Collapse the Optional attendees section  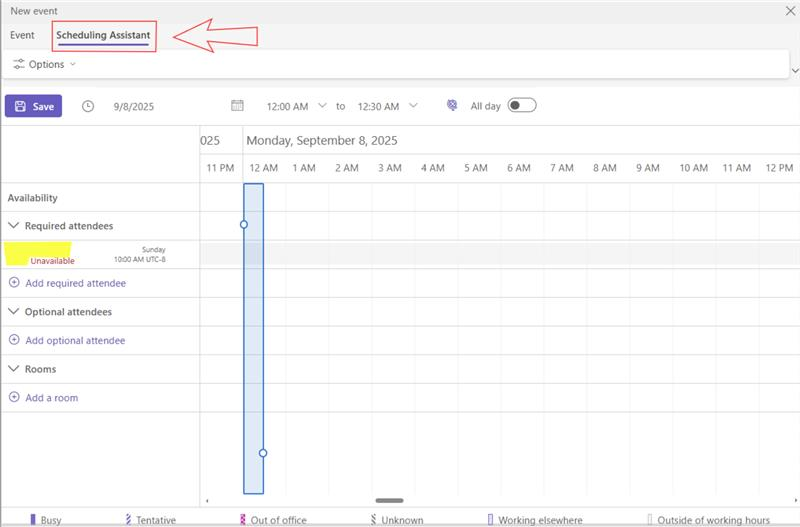(x=14, y=311)
